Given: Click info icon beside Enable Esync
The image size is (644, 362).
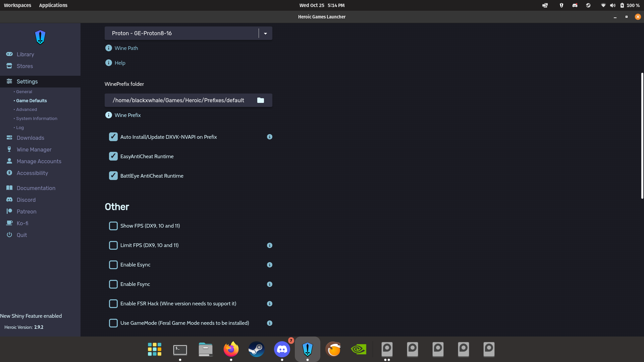Looking at the screenshot, I should pyautogui.click(x=269, y=265).
